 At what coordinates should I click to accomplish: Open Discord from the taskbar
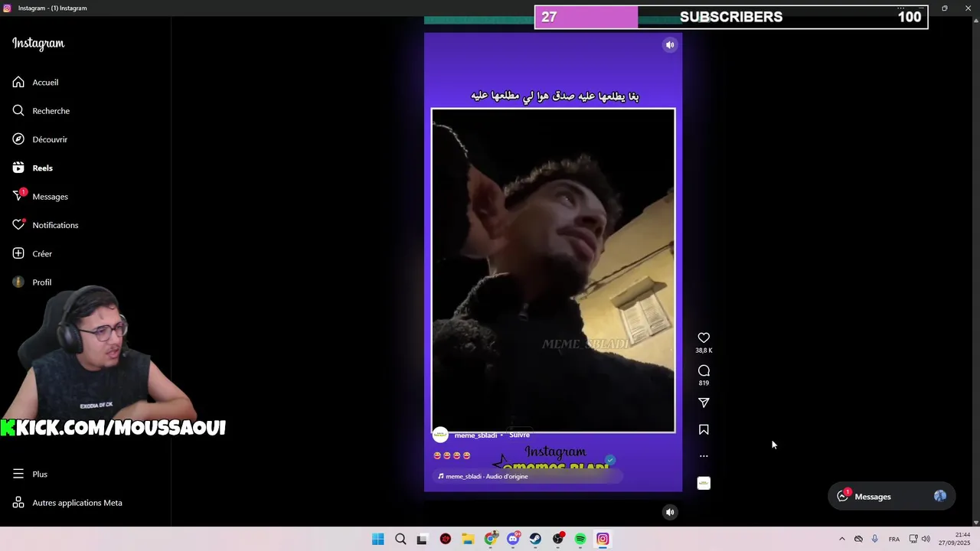(513, 539)
